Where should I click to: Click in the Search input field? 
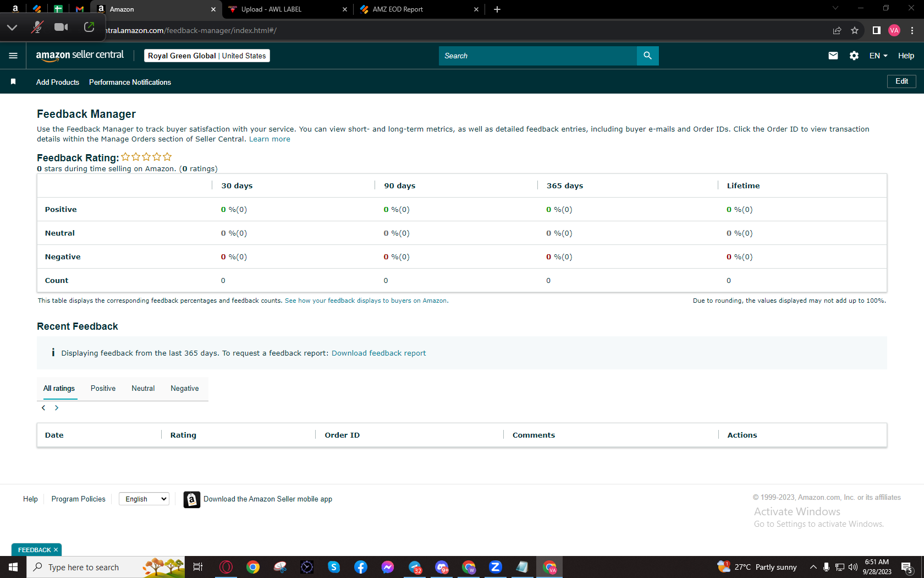click(538, 56)
